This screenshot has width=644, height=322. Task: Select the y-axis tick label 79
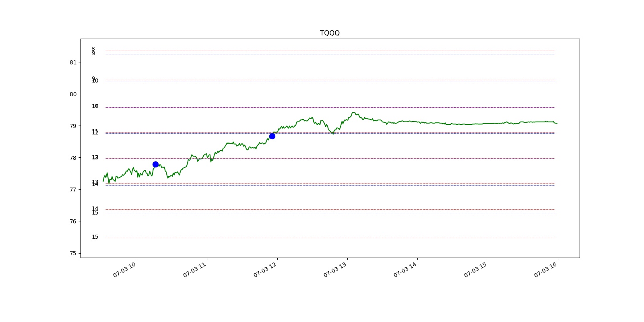(x=73, y=126)
